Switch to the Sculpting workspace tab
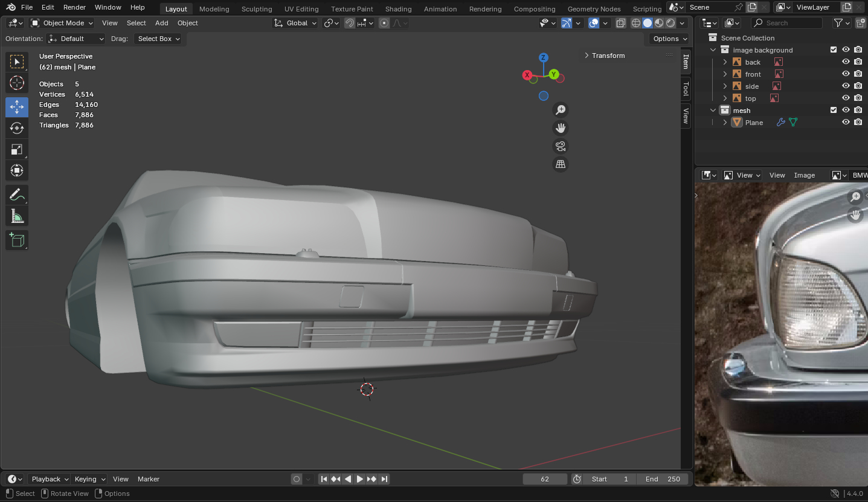868x502 pixels. point(256,9)
